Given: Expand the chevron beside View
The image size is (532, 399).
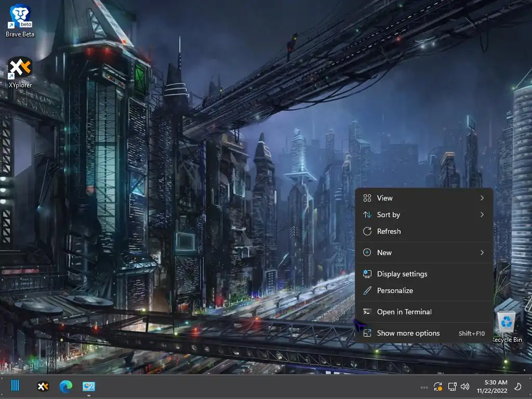Looking at the screenshot, I should coord(482,198).
